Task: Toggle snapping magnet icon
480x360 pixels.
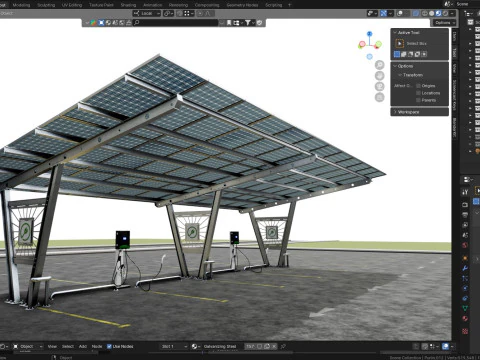Action: coord(180,13)
